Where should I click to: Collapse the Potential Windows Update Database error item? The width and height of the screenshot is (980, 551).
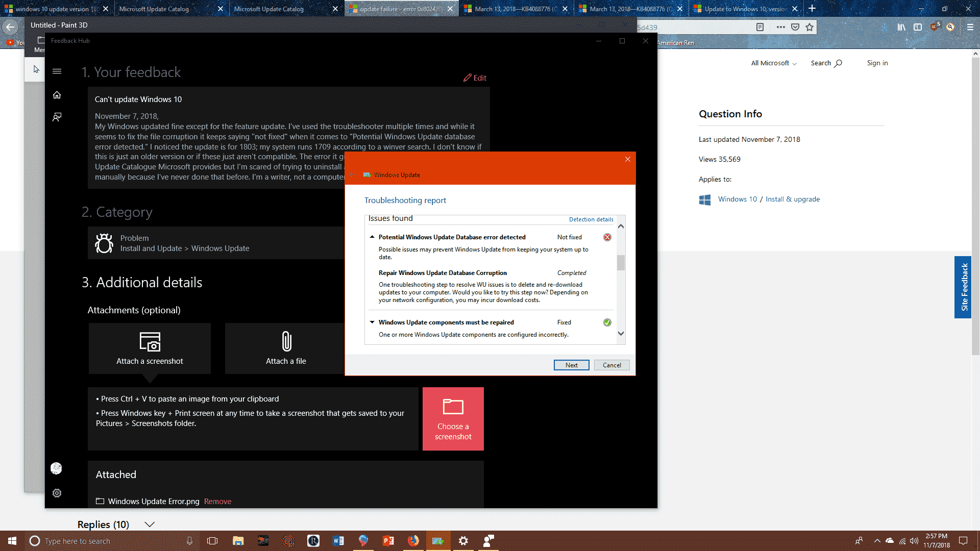(x=372, y=237)
